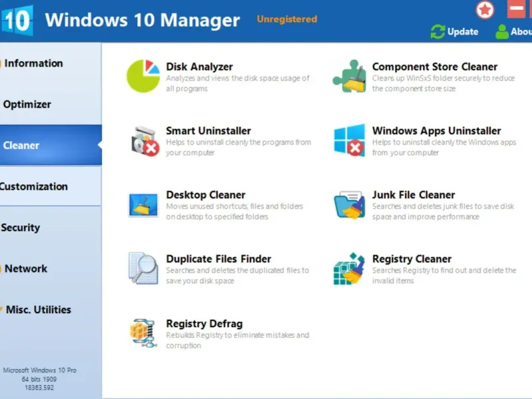
Task: Click the Registry Cleaner title
Action: pyautogui.click(x=412, y=259)
